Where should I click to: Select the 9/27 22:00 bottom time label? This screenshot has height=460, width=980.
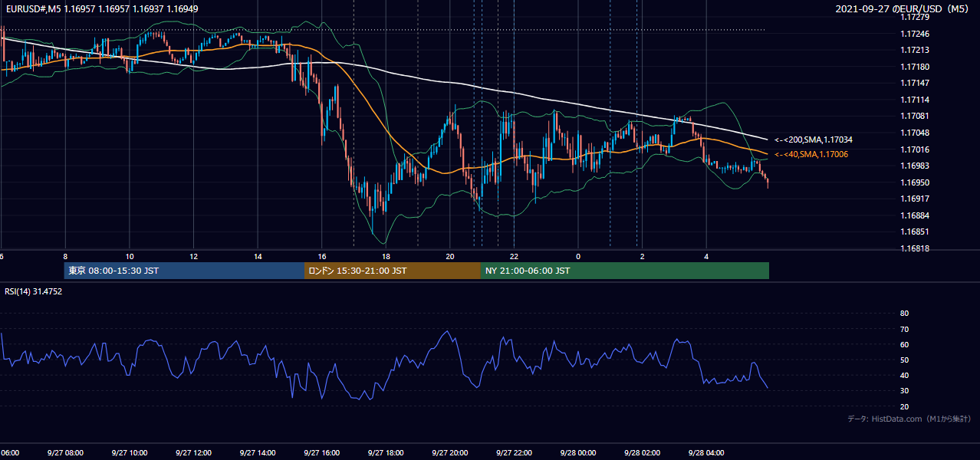point(514,452)
